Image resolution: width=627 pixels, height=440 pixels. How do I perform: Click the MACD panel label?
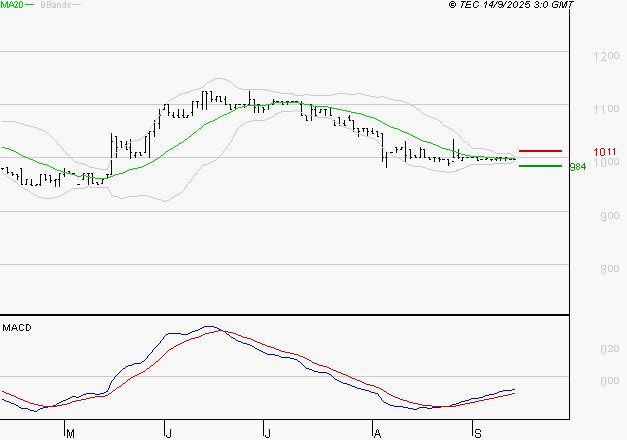[17, 328]
